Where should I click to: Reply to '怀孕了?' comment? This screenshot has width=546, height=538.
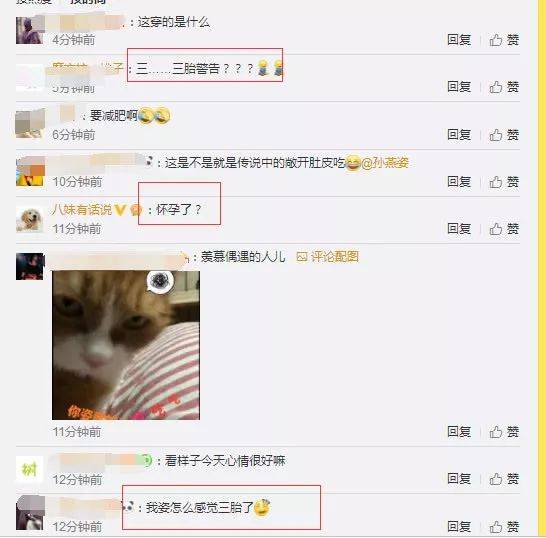pyautogui.click(x=459, y=229)
